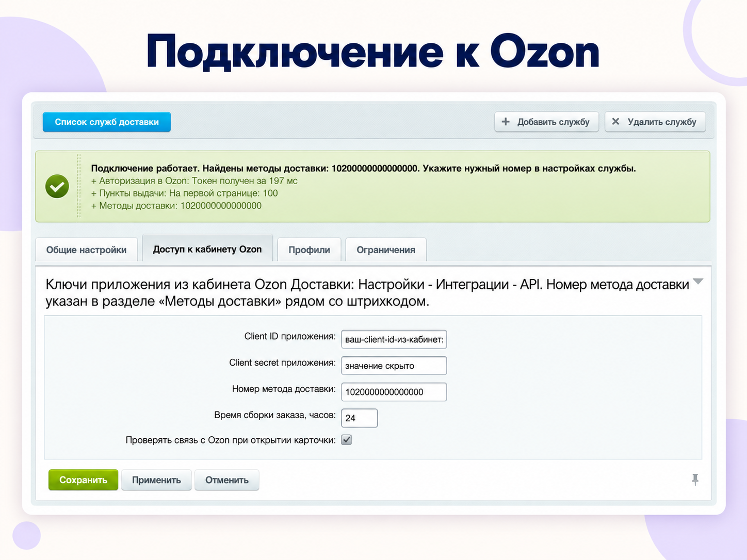The image size is (747, 560).
Task: Switch to the Общие настройки tab
Action: [86, 250]
